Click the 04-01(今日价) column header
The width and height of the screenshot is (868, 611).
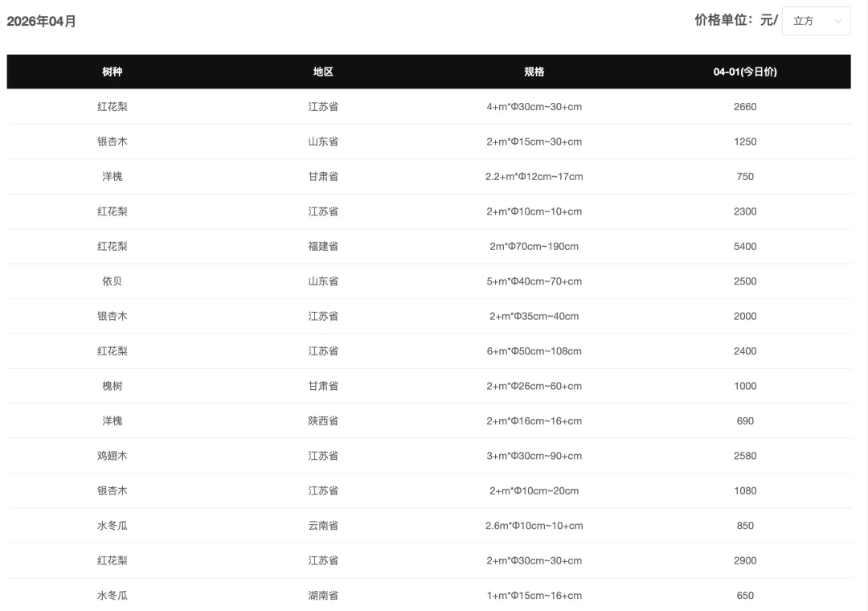pyautogui.click(x=745, y=72)
